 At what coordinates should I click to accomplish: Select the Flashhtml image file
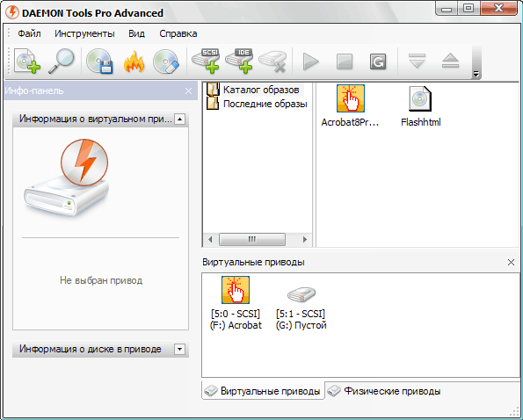pyautogui.click(x=421, y=106)
